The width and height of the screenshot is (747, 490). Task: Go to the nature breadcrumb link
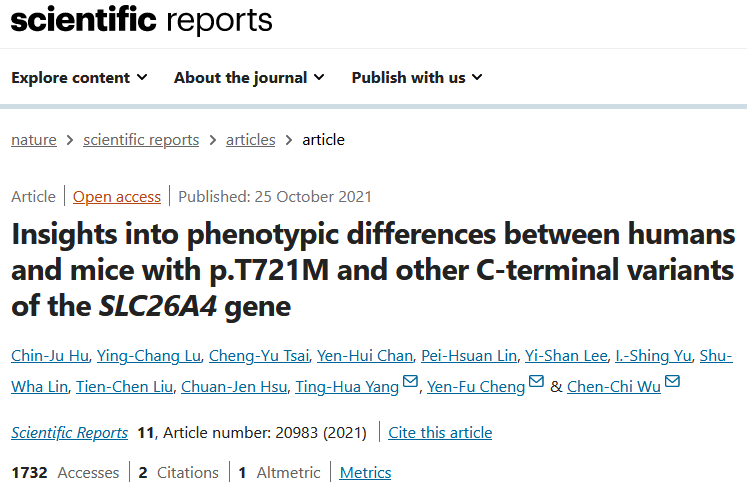click(34, 140)
